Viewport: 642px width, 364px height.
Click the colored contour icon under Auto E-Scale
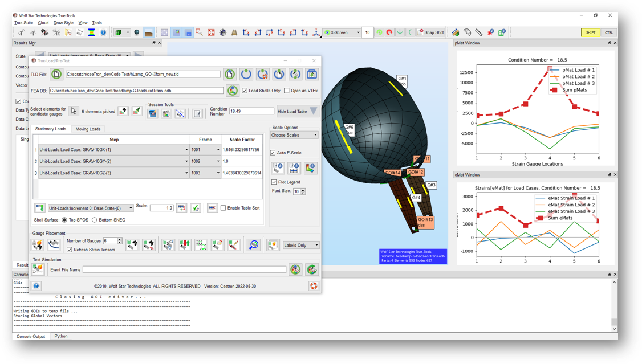(x=310, y=168)
